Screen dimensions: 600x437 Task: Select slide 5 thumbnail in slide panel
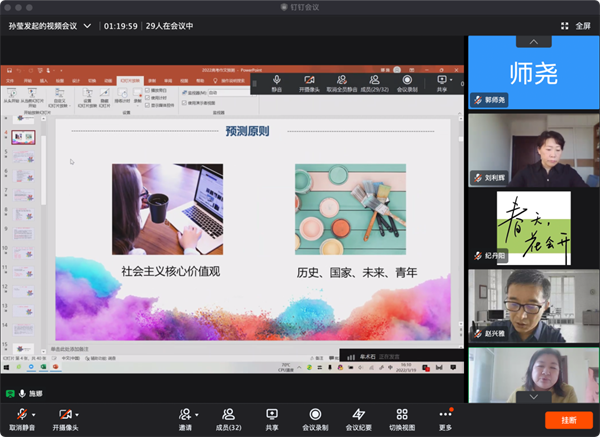pos(23,157)
